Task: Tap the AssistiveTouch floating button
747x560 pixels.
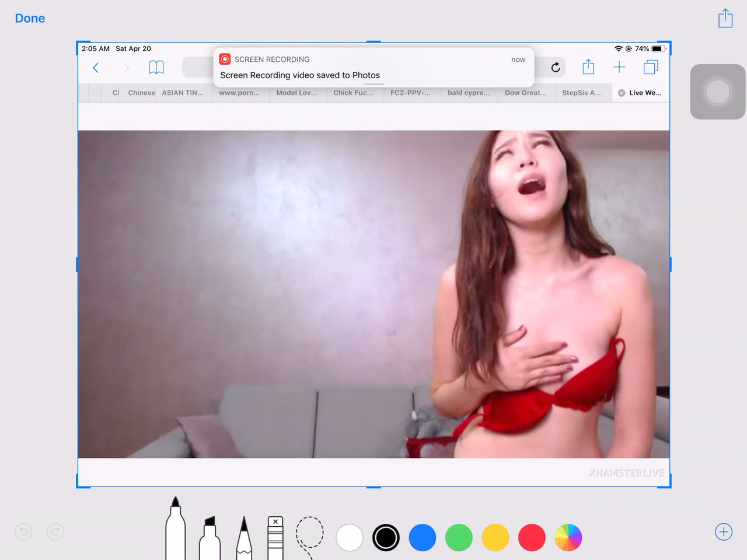Action: click(x=717, y=92)
